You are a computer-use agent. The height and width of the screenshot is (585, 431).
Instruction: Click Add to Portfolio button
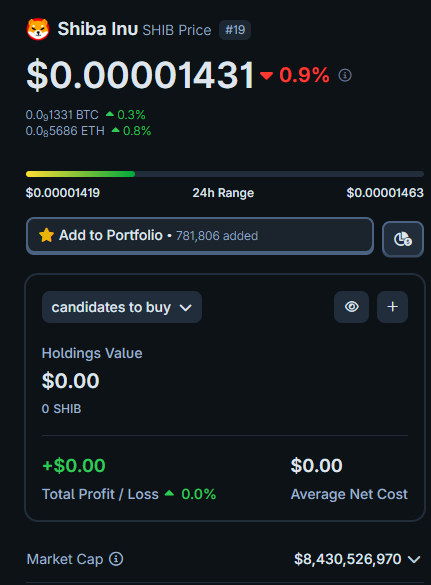[x=200, y=236]
